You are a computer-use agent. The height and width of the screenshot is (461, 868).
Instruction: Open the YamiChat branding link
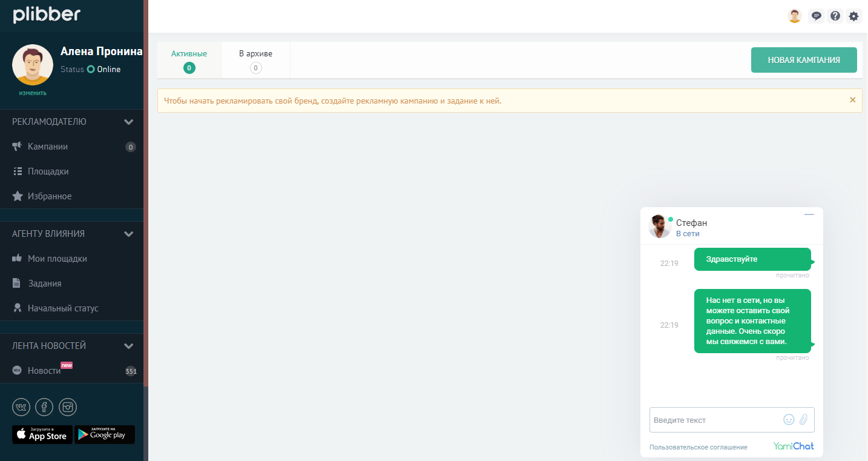[794, 446]
